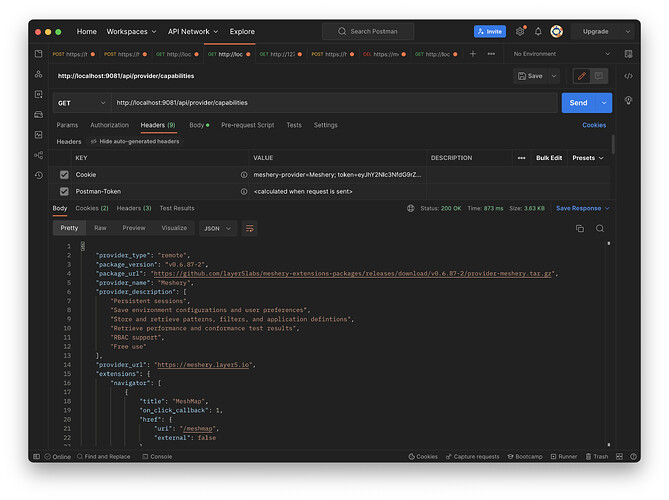Image resolution: width=669 pixels, height=500 pixels.
Task: Click the Save button
Action: pos(530,76)
